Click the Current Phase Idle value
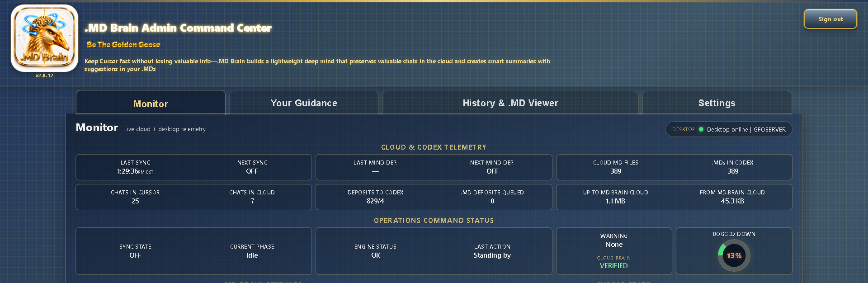868x283 pixels. 252,255
